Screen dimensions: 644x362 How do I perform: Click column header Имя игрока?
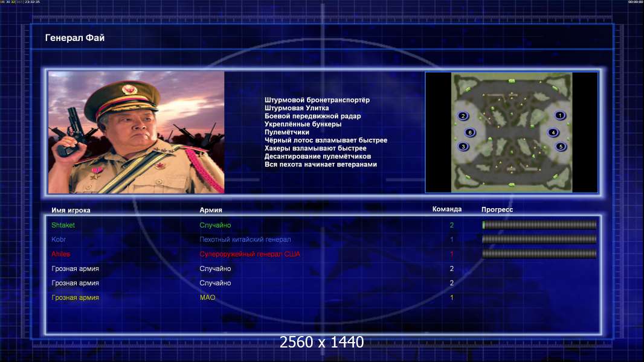coord(71,211)
